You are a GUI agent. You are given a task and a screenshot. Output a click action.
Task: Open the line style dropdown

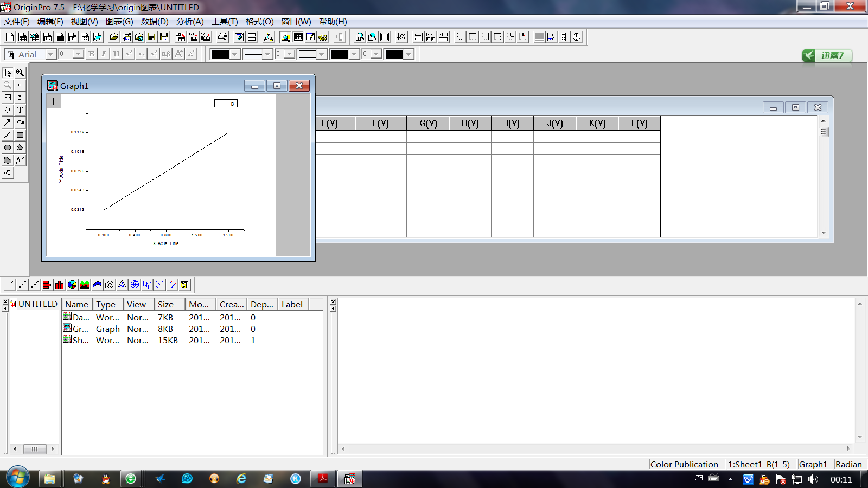(266, 54)
